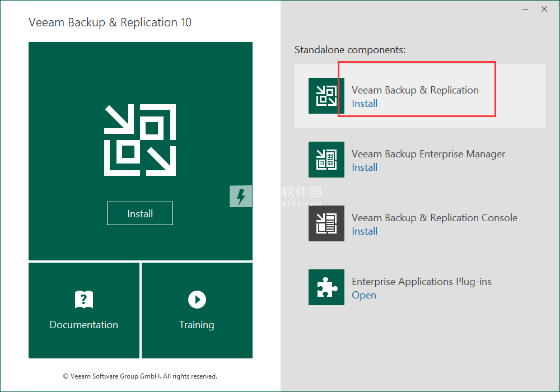Image resolution: width=560 pixels, height=392 pixels.
Task: Click the main Install button on the green tile
Action: click(140, 213)
